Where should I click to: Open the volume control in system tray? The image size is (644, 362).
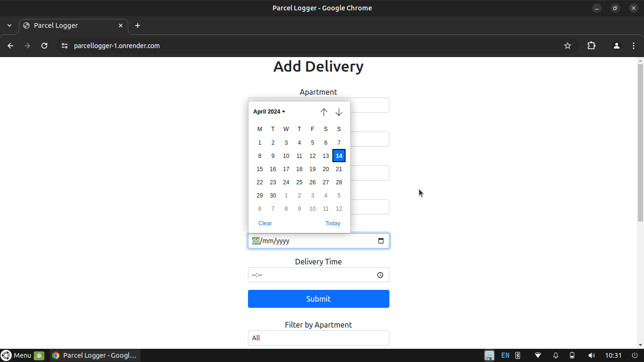click(x=591, y=355)
